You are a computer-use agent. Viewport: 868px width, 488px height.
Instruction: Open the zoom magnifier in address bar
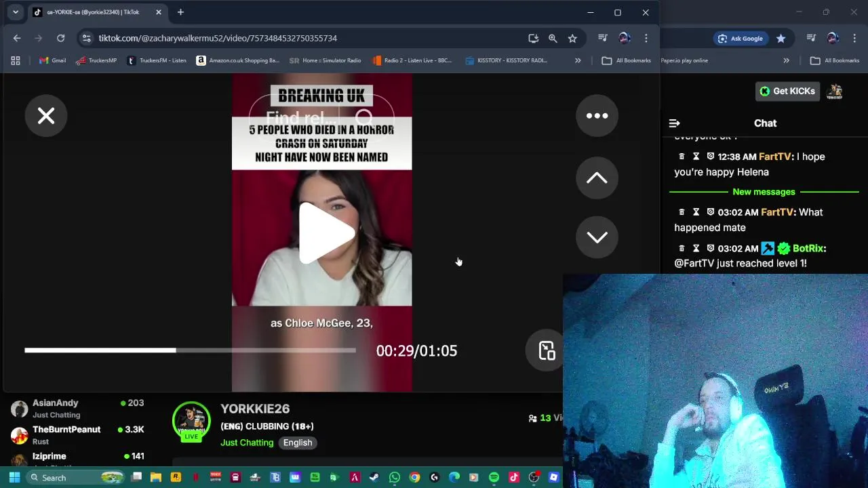(553, 38)
